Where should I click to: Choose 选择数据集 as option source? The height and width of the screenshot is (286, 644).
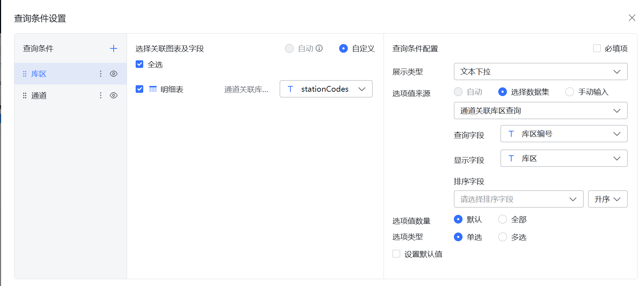coord(503,92)
